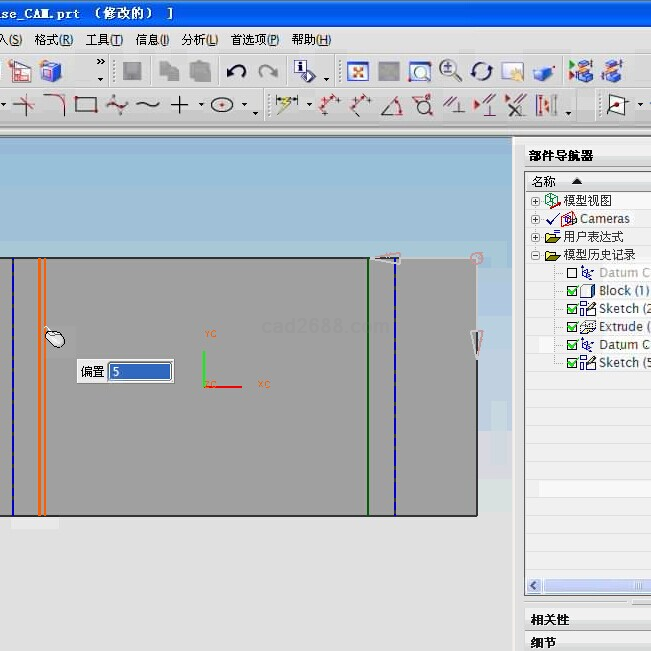The width and height of the screenshot is (651, 651).
Task: Select the Rectangle sketch tool
Action: pos(86,105)
